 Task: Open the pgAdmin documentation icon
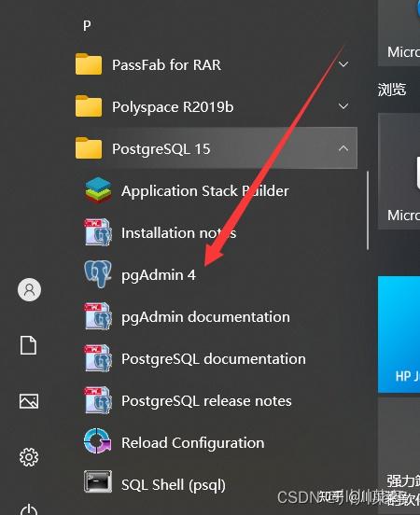pos(98,316)
